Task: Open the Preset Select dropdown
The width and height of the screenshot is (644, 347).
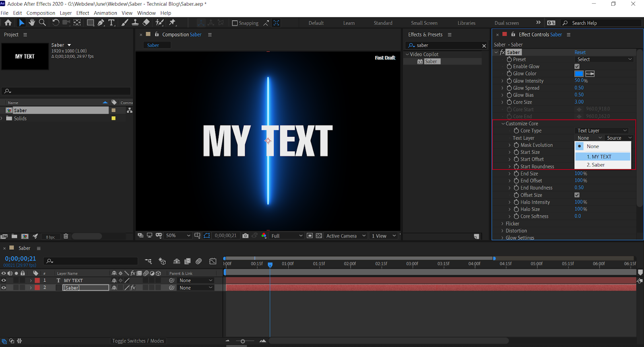Action: coord(604,60)
